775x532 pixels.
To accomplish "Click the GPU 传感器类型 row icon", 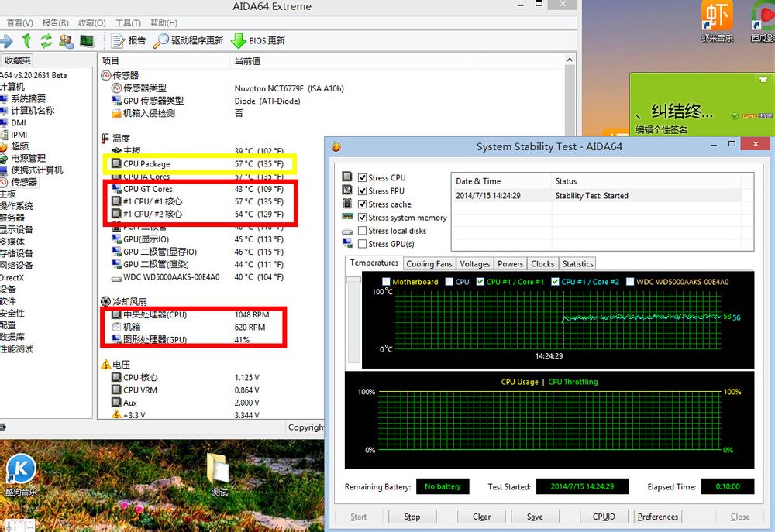I will tap(116, 101).
